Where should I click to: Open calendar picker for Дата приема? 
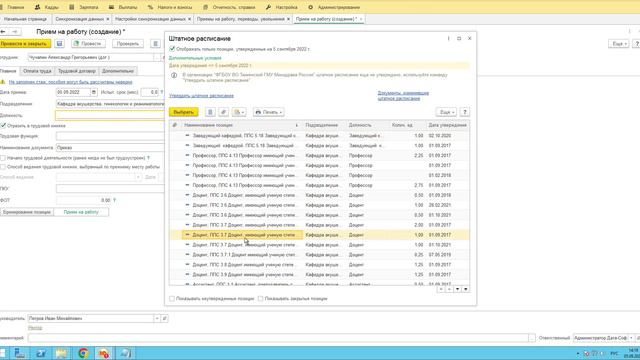93,92
